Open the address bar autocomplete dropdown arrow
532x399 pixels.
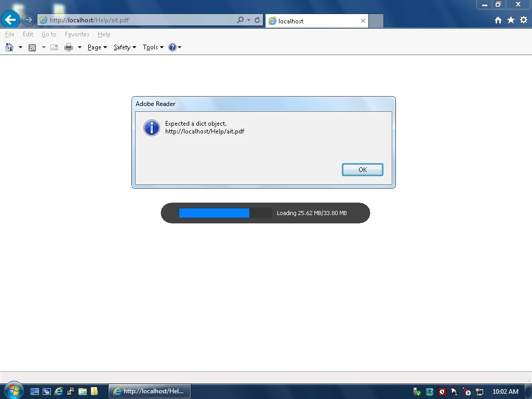click(249, 20)
